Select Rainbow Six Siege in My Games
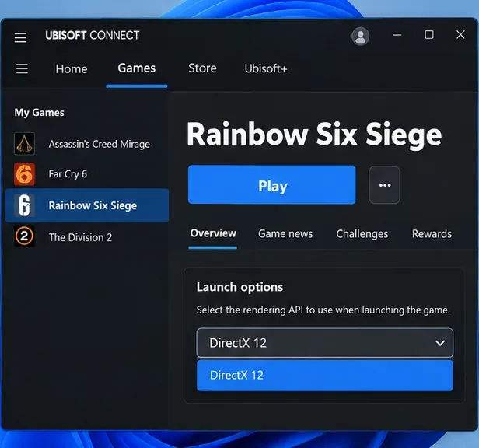Screen dimensions: 479x448 click(87, 205)
